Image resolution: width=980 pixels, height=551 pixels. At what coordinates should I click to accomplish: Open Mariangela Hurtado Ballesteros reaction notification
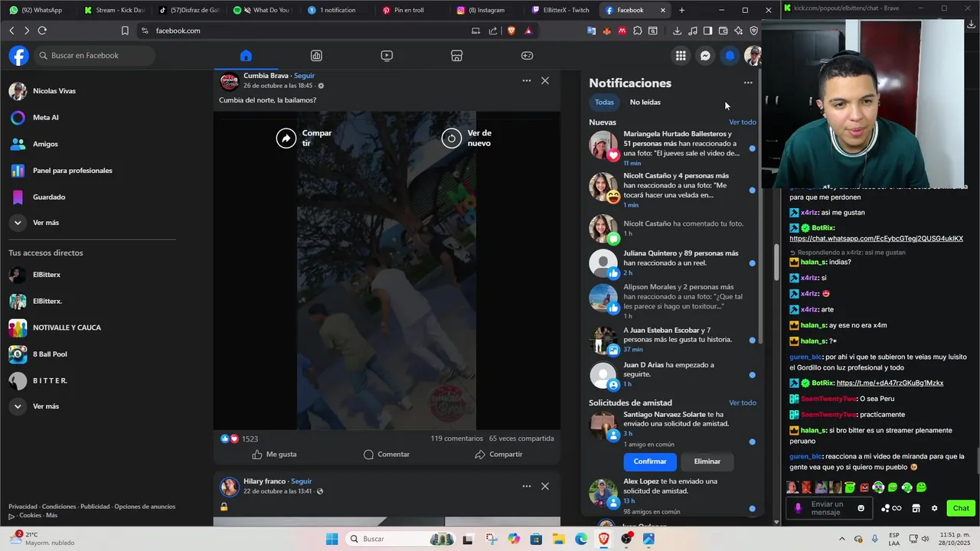(671, 148)
